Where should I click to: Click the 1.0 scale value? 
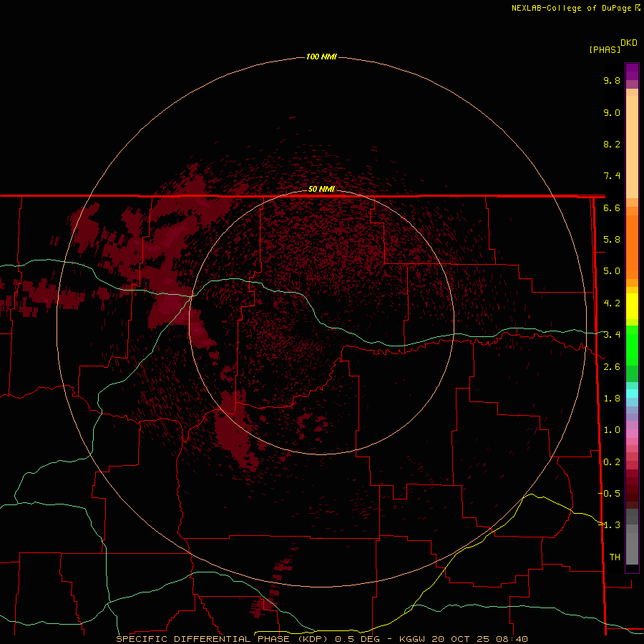coord(612,430)
